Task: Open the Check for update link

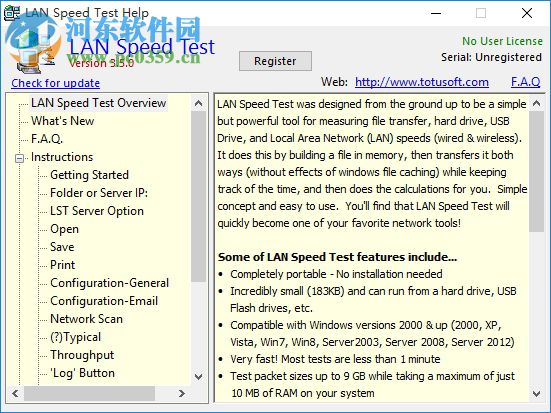Action: [56, 83]
